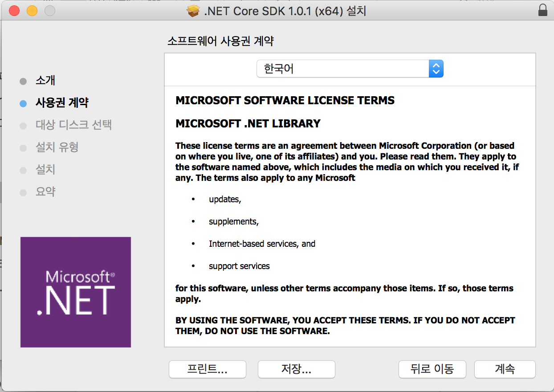This screenshot has width=554, height=392.
Task: Click the window title .NET Core SDK 설치
Action: [x=285, y=11]
